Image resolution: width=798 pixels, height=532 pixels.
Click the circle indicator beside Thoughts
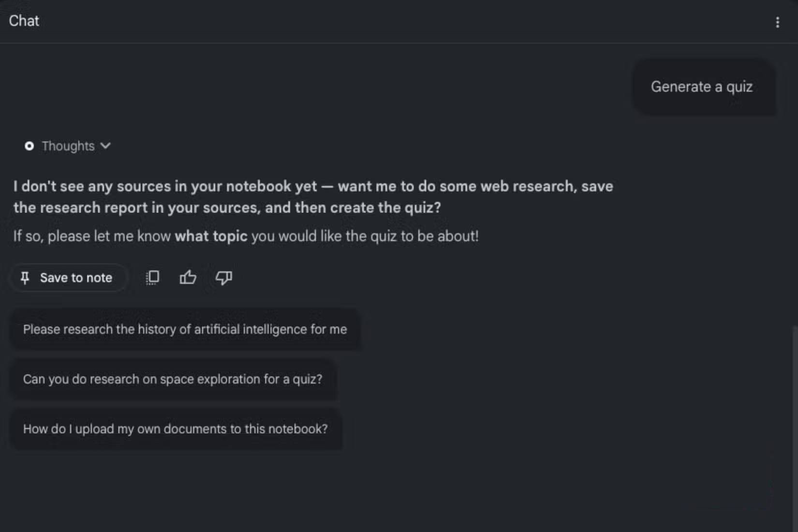coord(29,146)
